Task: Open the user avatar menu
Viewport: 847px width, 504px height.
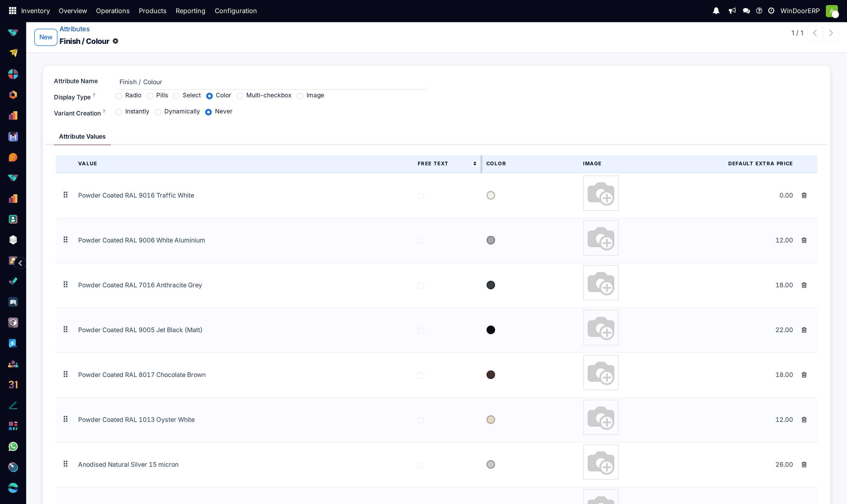Action: coord(832,11)
